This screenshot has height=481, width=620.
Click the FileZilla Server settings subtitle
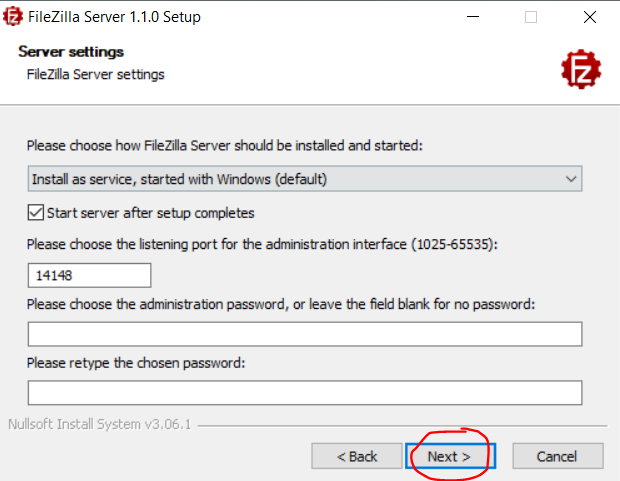(x=95, y=74)
